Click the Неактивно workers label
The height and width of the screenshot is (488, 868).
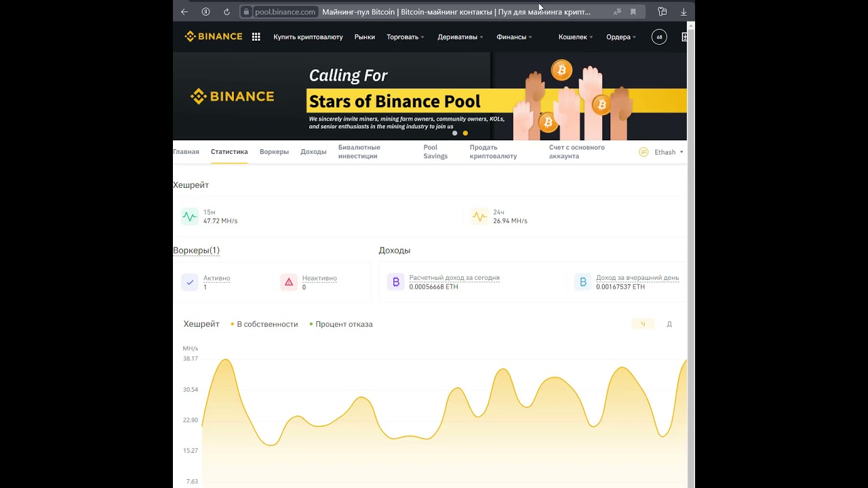click(x=319, y=278)
